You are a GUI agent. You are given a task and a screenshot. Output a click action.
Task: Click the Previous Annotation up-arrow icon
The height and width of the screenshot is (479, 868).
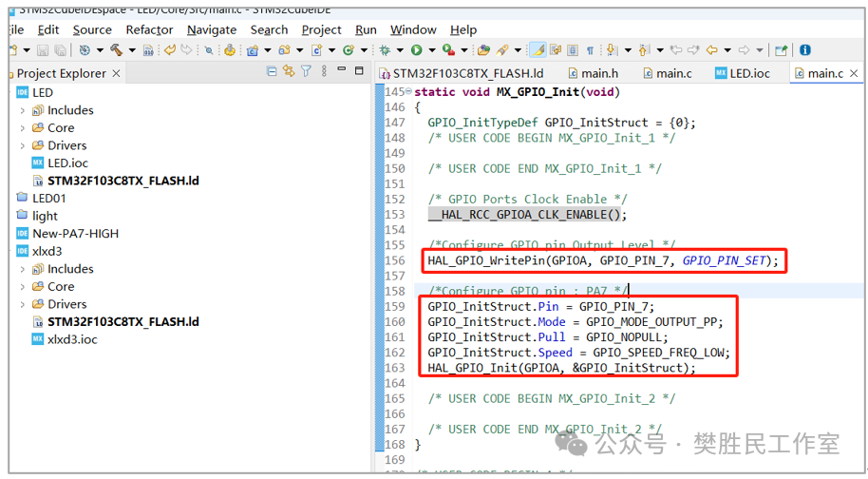644,50
